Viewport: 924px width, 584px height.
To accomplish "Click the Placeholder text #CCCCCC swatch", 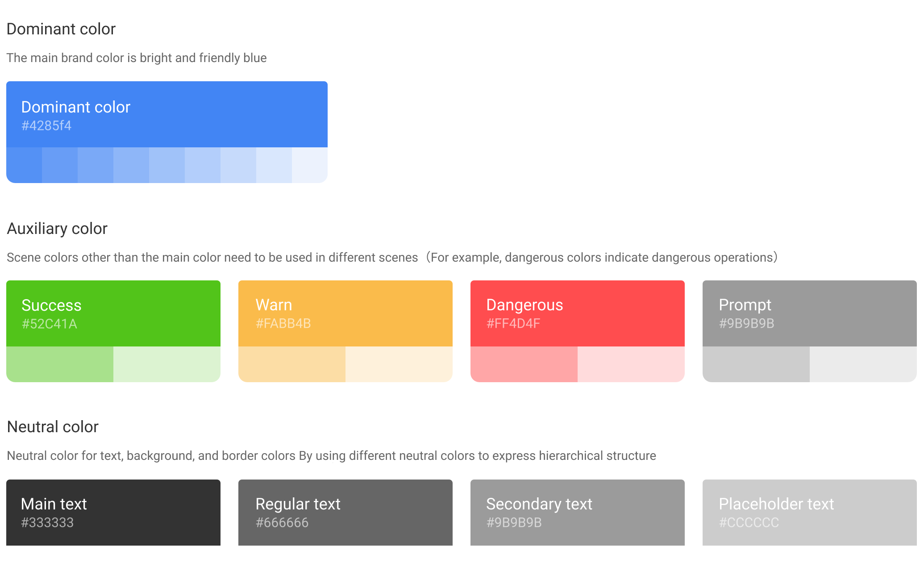I will 810,513.
